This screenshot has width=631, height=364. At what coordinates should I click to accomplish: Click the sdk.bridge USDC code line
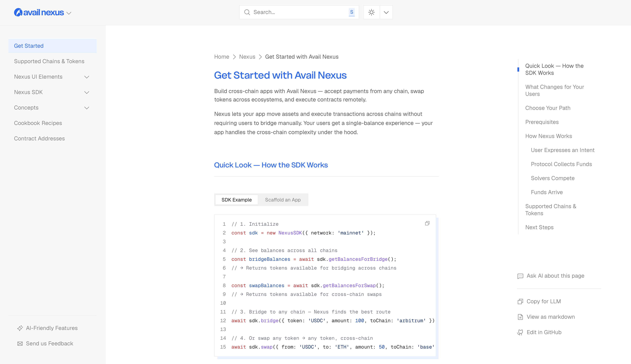pyautogui.click(x=333, y=320)
